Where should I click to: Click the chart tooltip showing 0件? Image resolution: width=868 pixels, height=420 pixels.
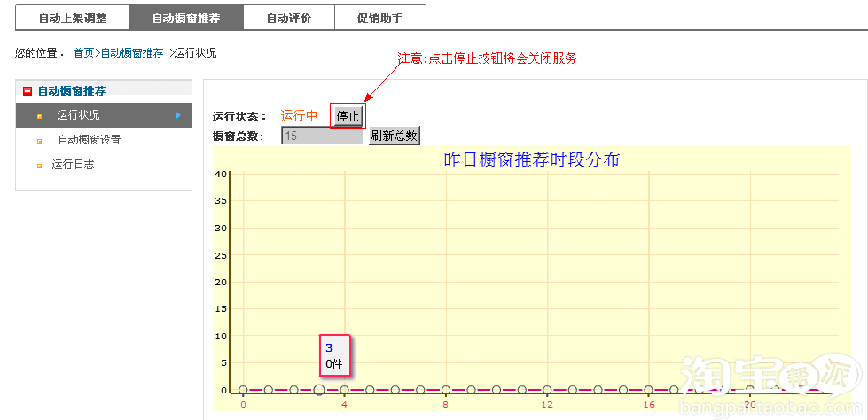335,356
